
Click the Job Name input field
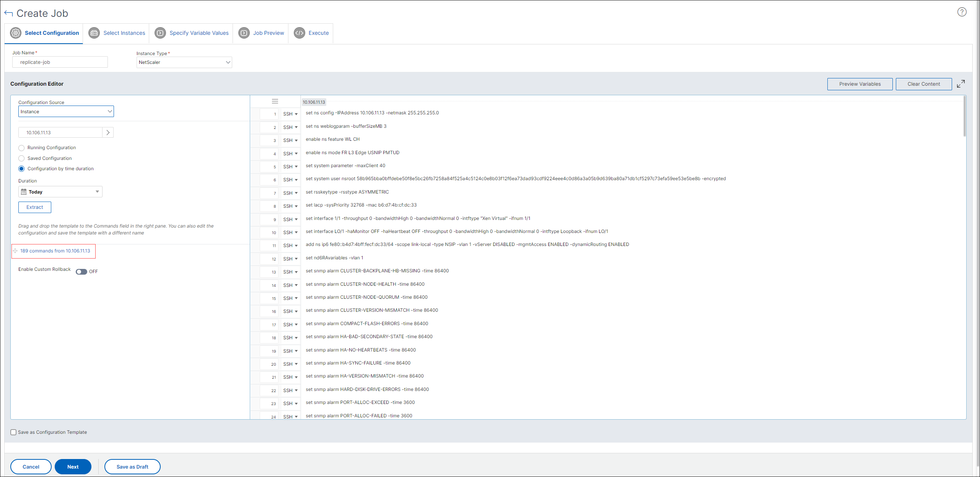[60, 62]
